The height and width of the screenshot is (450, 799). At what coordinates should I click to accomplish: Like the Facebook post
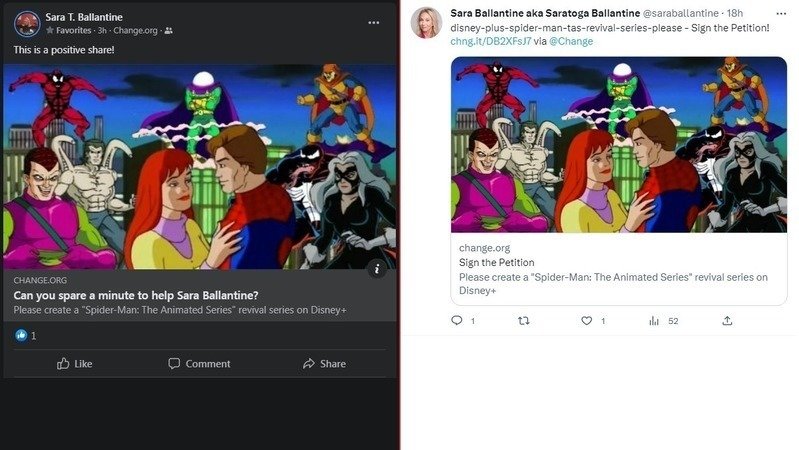75,364
